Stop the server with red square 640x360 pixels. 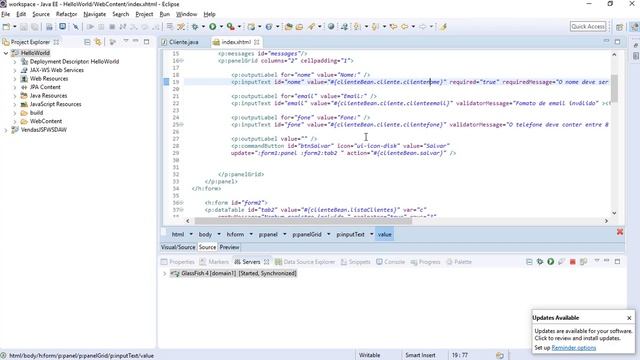coord(573,262)
